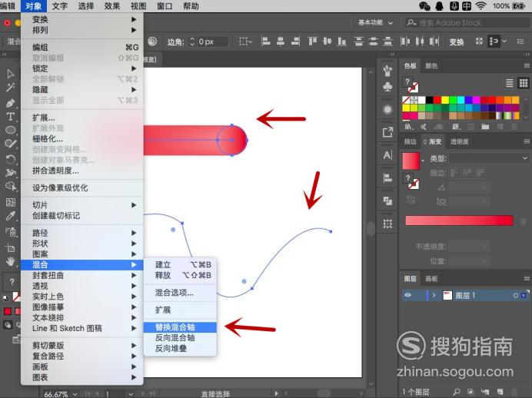Select the Hand tool
Screen dimensions: 532x398
[x=11, y=261]
